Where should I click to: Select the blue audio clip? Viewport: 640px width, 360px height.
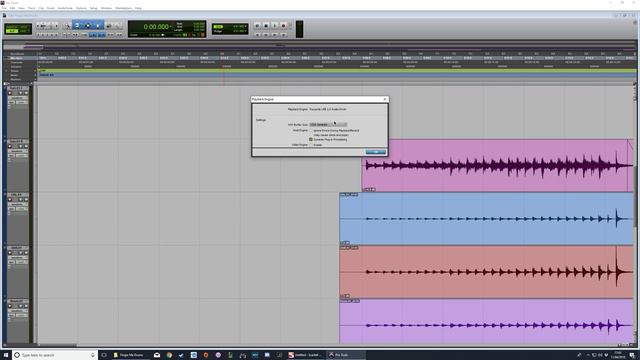point(486,219)
